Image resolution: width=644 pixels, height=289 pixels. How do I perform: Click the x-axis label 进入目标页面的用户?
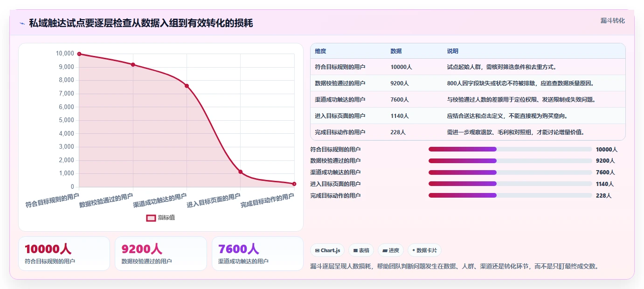point(214,200)
